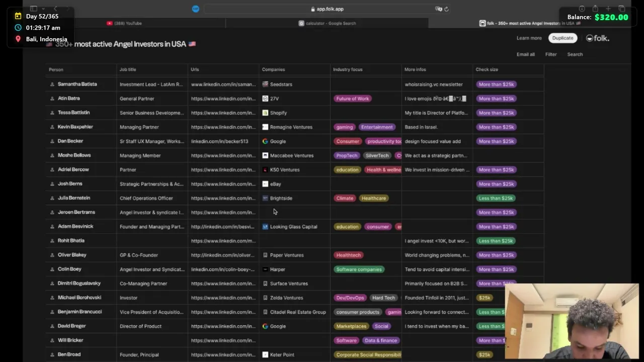This screenshot has height=362, width=644.
Task: Open Safari's share icon
Action: (x=595, y=9)
